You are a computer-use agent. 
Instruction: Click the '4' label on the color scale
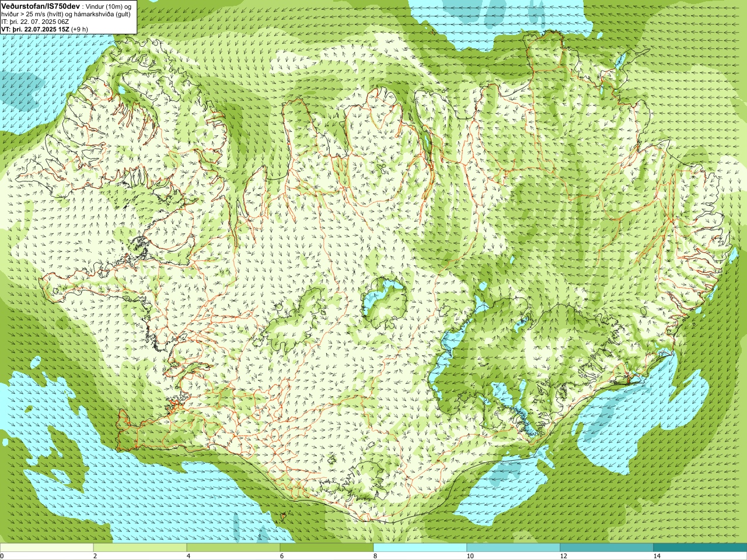(x=188, y=556)
